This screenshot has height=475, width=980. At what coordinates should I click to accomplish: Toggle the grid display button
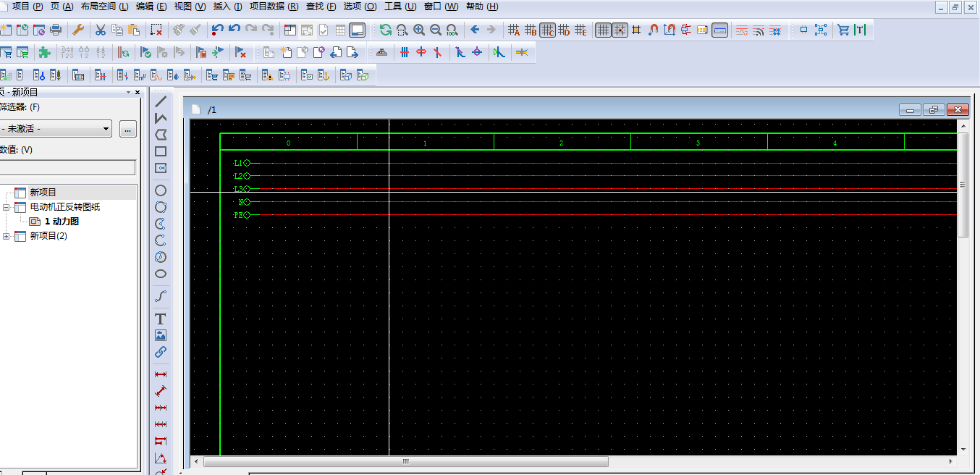pos(603,30)
